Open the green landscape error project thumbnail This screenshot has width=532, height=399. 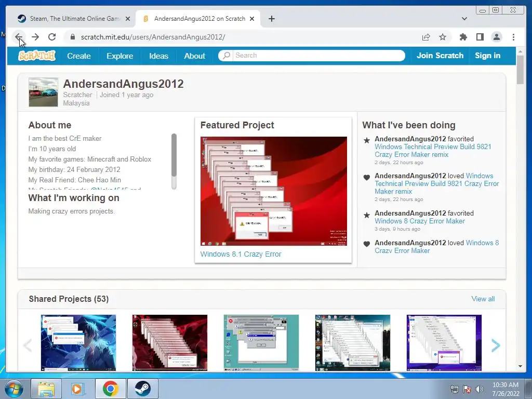(353, 343)
